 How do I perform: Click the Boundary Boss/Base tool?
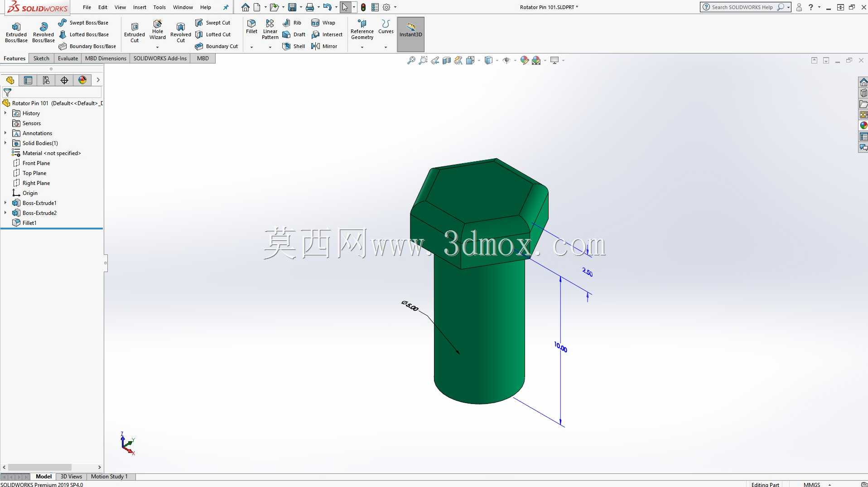tap(87, 46)
